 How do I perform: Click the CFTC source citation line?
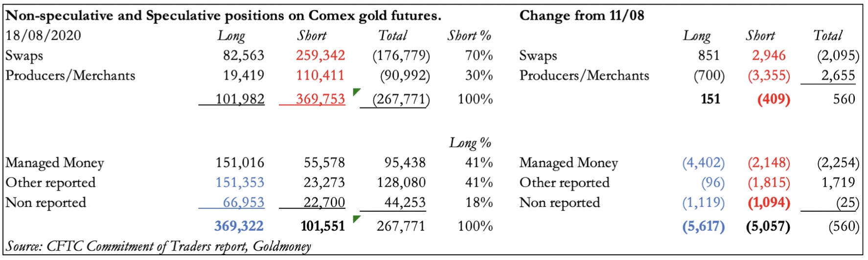(x=159, y=246)
